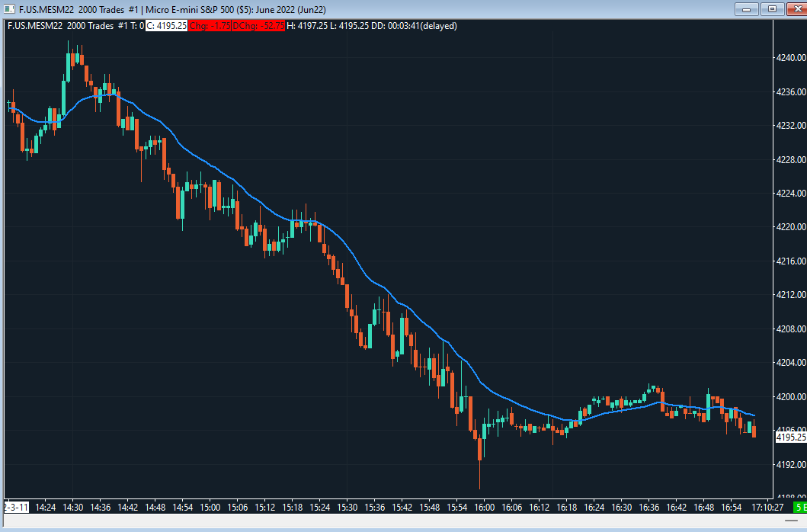807x532 pixels.
Task: Click the 4228.00 price axis label
Action: tap(790, 159)
